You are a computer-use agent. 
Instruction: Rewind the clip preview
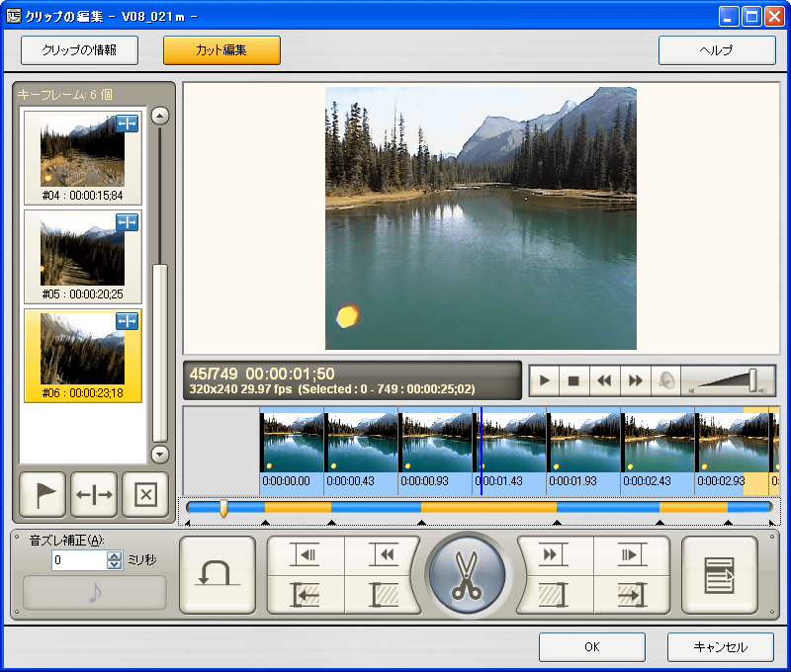[x=604, y=380]
